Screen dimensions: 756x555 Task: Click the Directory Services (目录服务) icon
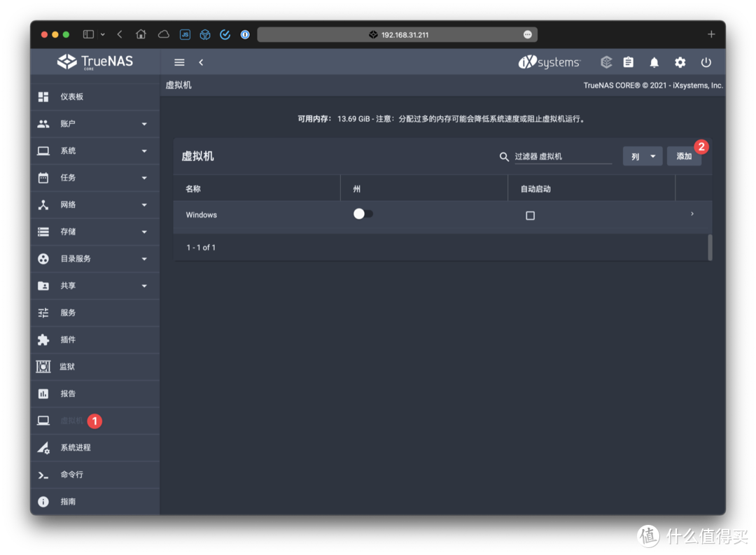click(x=43, y=259)
